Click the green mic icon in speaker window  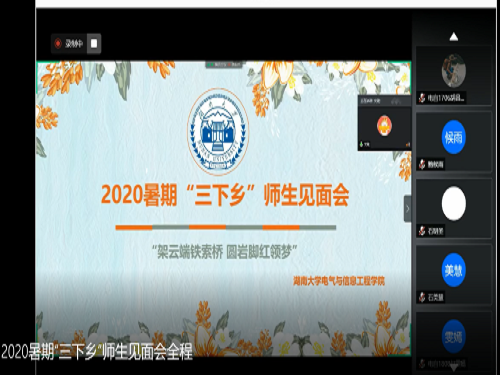[x=361, y=144]
